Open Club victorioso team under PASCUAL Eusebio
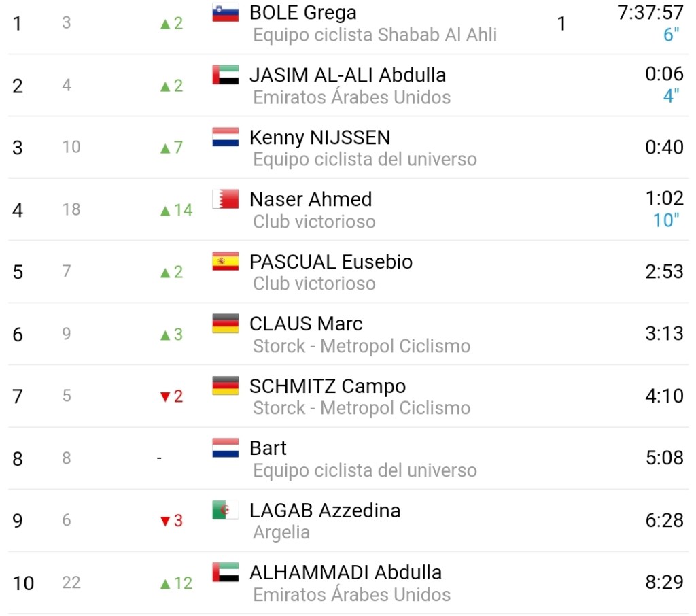 [314, 284]
